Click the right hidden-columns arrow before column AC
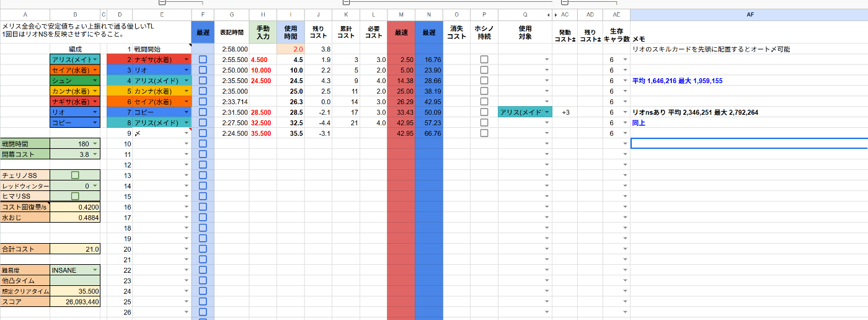Image resolution: width=868 pixels, height=320 pixels. tap(556, 14)
